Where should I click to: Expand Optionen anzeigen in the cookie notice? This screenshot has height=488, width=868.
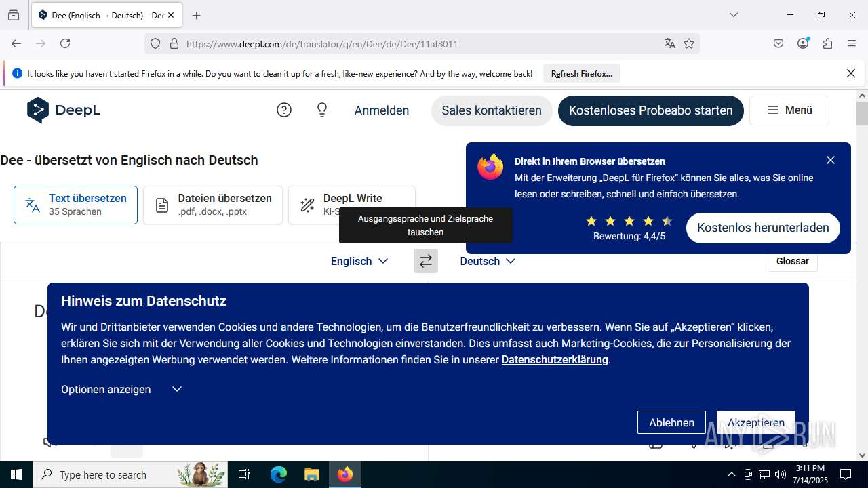pos(121,389)
